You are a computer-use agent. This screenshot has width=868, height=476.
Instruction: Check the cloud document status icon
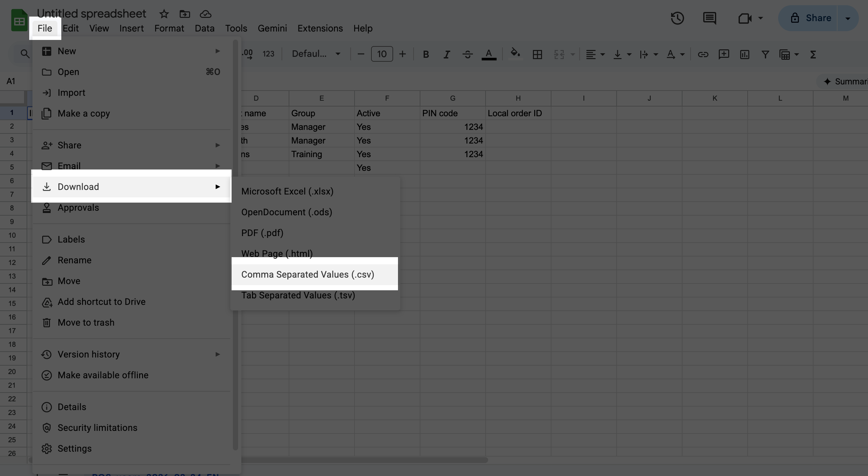pyautogui.click(x=206, y=14)
